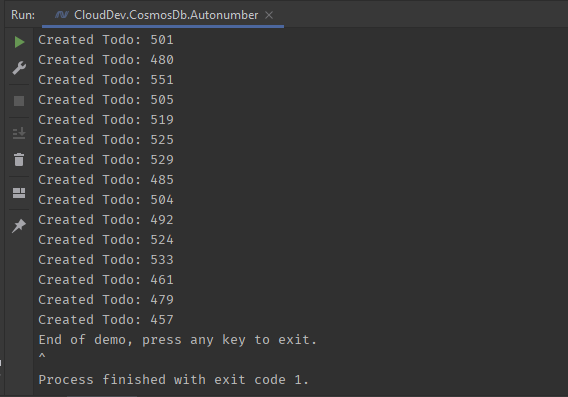The width and height of the screenshot is (568, 397).
Task: Click 'Process finished with exit code 1' text
Action: click(174, 380)
